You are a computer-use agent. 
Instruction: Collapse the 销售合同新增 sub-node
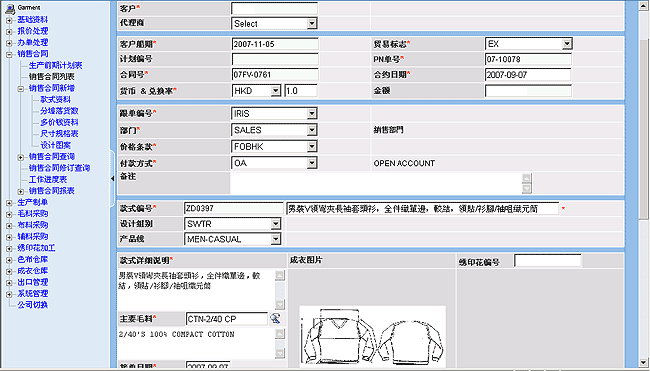pyautogui.click(x=21, y=88)
